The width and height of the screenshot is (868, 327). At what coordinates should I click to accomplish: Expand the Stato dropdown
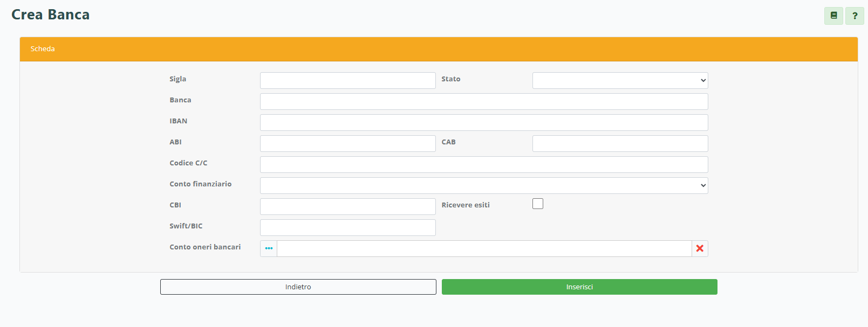[620, 80]
